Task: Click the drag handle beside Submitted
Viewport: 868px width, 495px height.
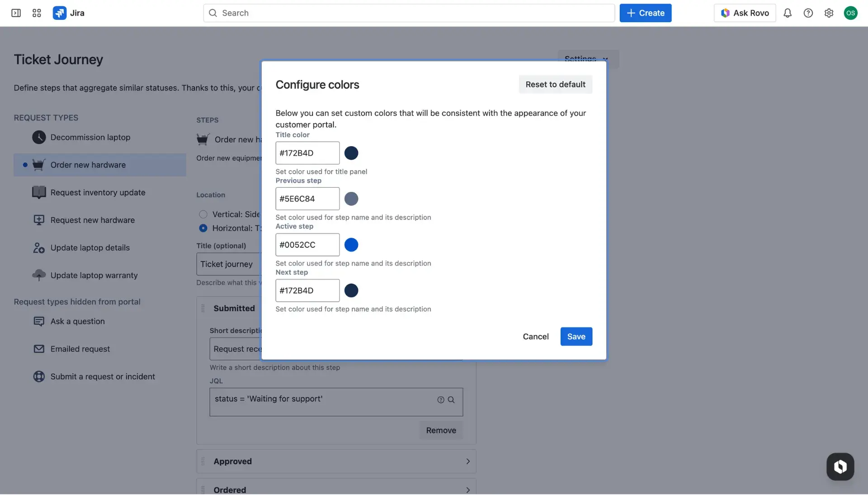Action: (x=203, y=308)
